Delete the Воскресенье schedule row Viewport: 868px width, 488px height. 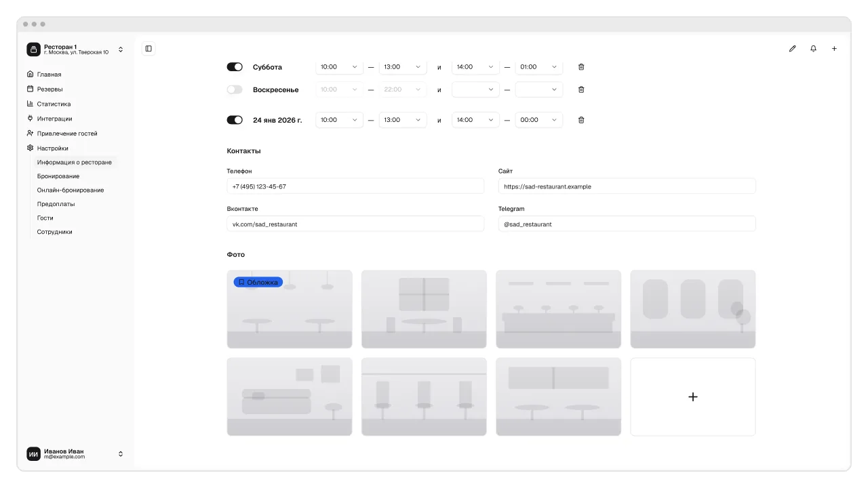pos(581,89)
